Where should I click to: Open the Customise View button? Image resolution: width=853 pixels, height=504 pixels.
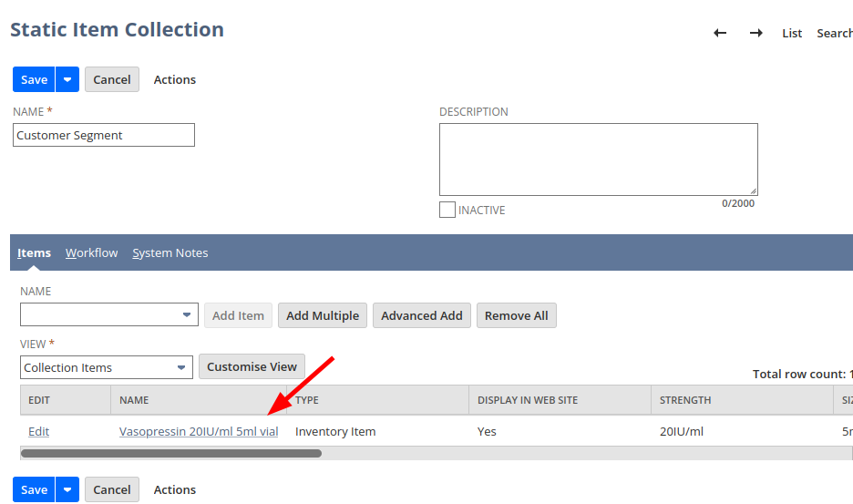(252, 366)
